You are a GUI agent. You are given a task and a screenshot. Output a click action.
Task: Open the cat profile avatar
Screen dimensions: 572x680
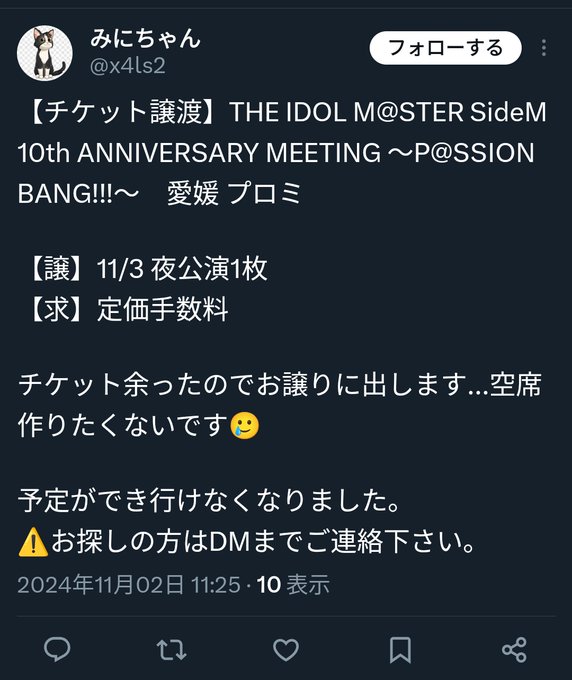click(x=45, y=53)
